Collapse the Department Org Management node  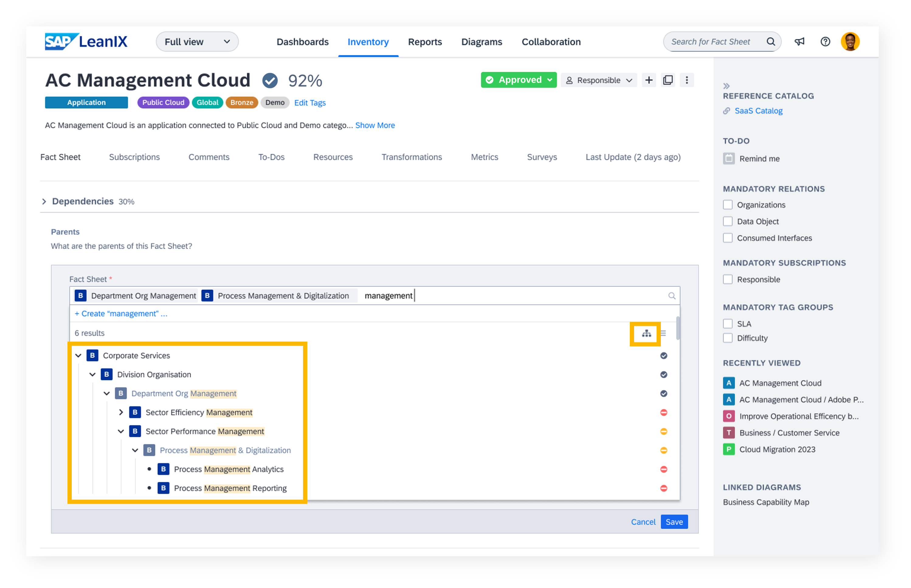tap(106, 394)
